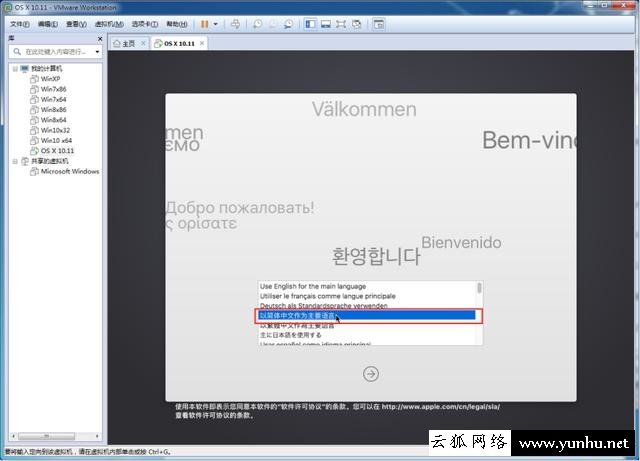Select Microsoft Windows shared VM entry
The width and height of the screenshot is (640, 461).
pyautogui.click(x=70, y=171)
